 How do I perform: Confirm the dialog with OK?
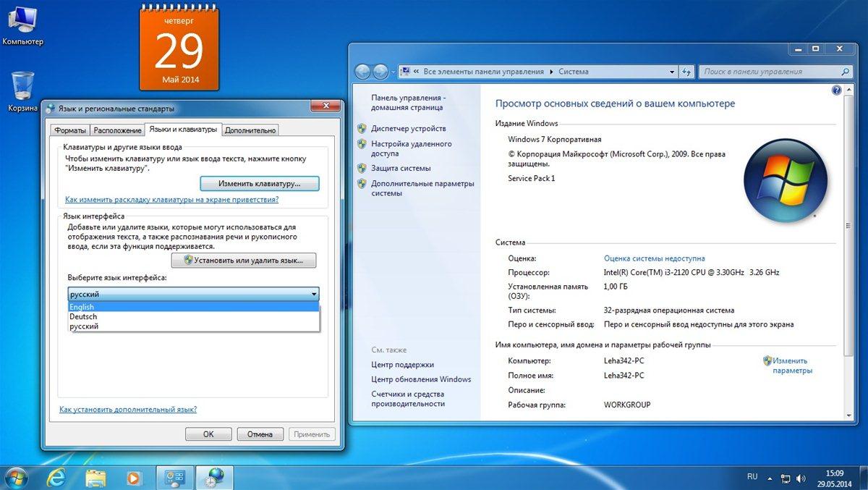(x=208, y=434)
